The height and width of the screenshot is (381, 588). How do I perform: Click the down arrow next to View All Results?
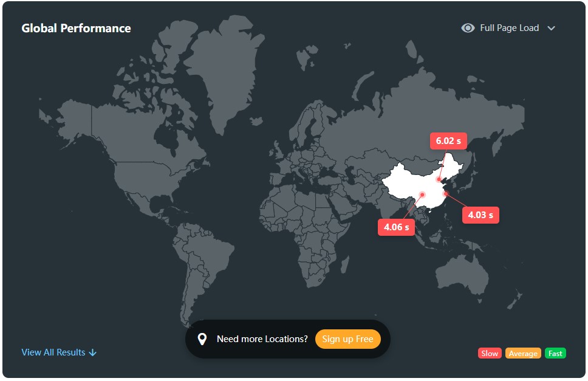click(92, 353)
